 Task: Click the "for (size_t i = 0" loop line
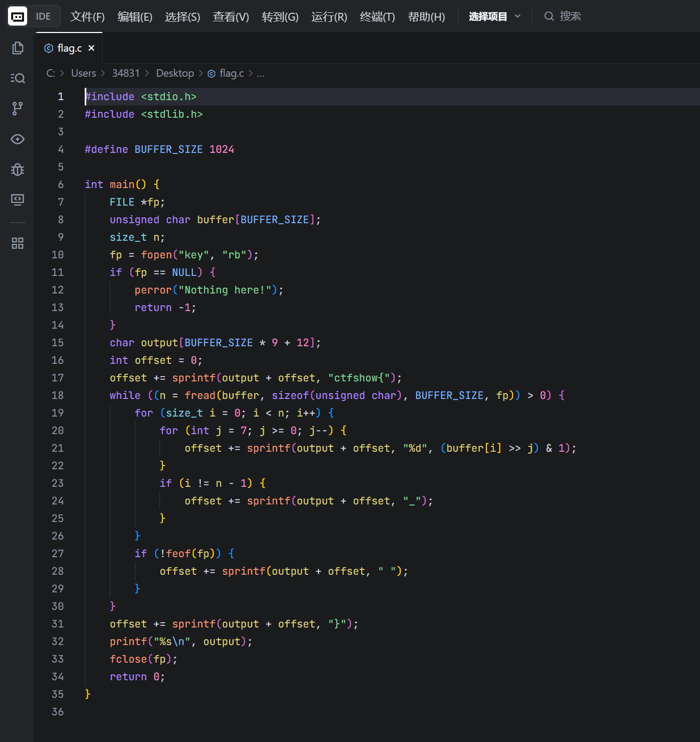tap(234, 413)
